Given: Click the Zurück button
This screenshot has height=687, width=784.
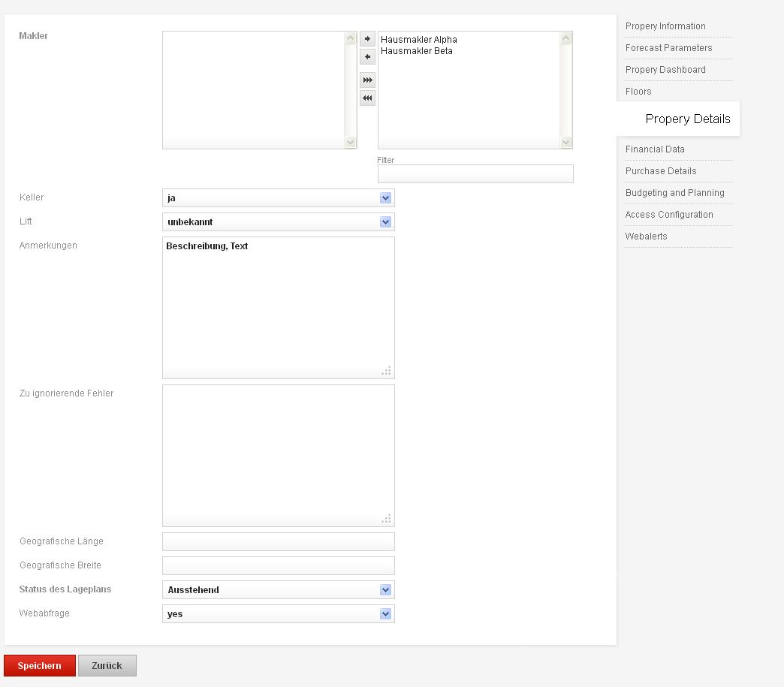Looking at the screenshot, I should (107, 666).
